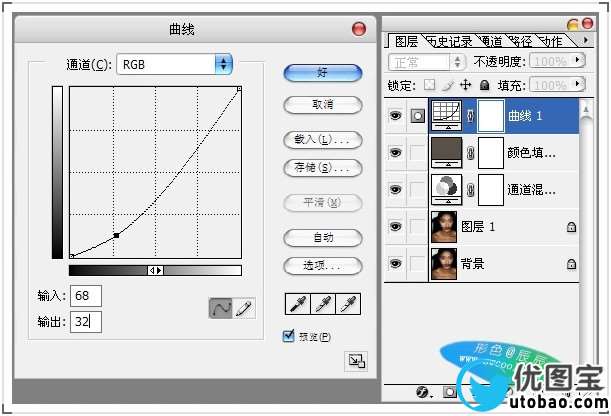This screenshot has width=611, height=416.
Task: Pick the gray point eyedropper
Action: (323, 304)
